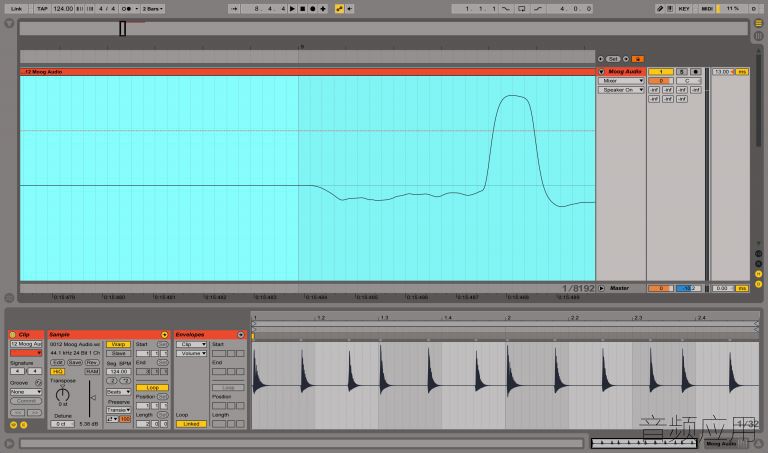Screen dimensions: 768x453
Task: Open the Preserve Transients dropdown
Action: tap(118, 410)
